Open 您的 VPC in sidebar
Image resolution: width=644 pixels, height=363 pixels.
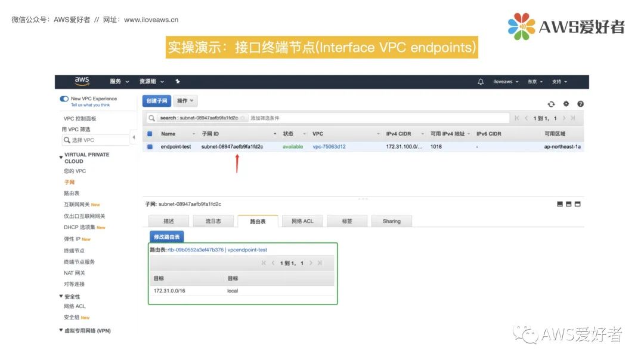(x=75, y=171)
